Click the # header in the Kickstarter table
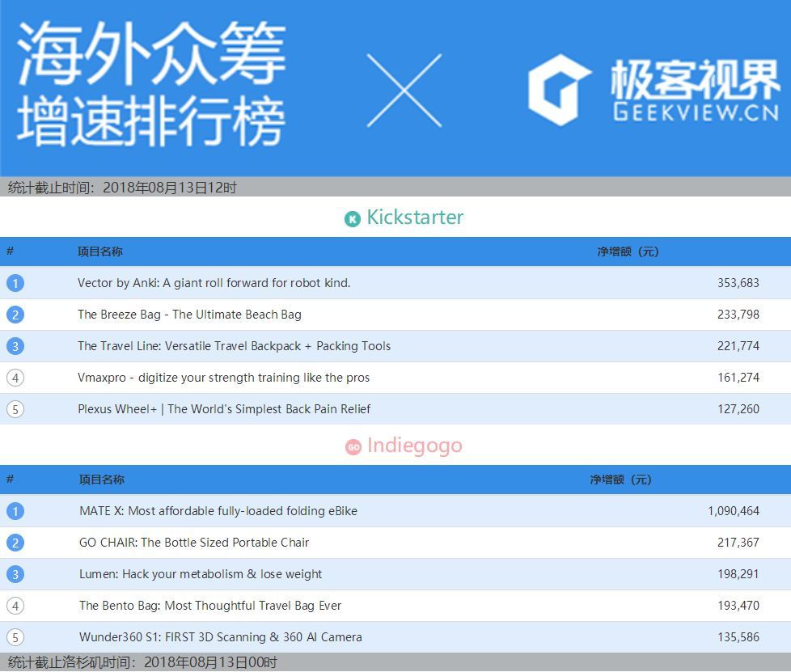Image resolution: width=791 pixels, height=672 pixels. [x=10, y=251]
